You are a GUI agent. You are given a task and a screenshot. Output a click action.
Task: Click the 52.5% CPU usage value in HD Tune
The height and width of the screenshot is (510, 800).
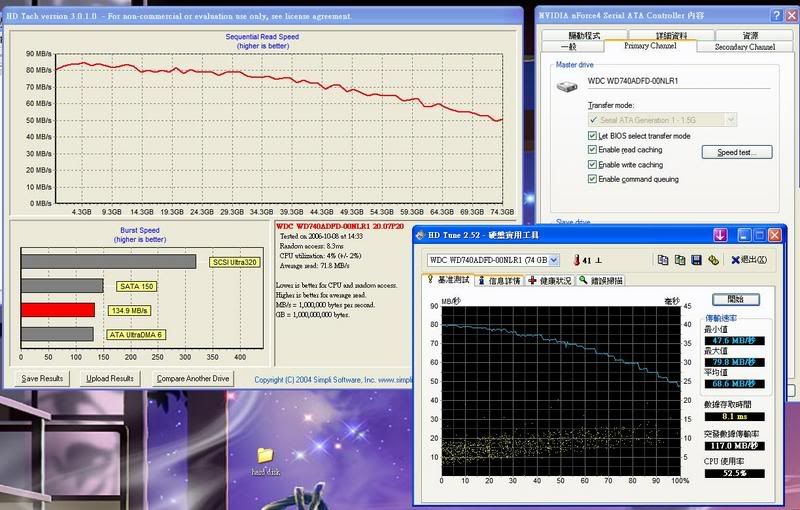tap(734, 473)
